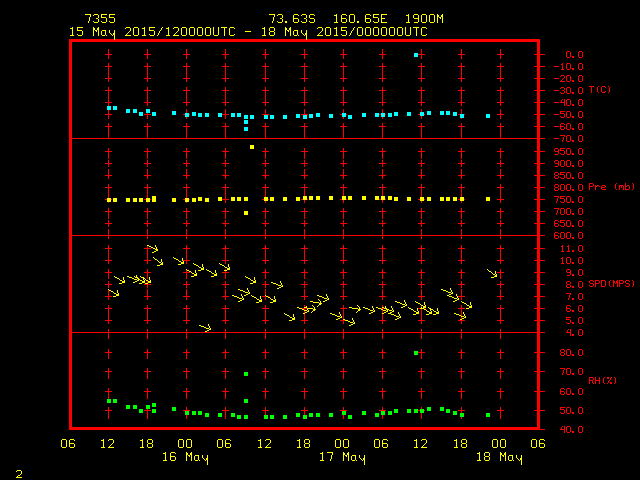The height and width of the screenshot is (480, 640).
Task: Click the rightmost cyan temperature data point
Action: pos(488,116)
